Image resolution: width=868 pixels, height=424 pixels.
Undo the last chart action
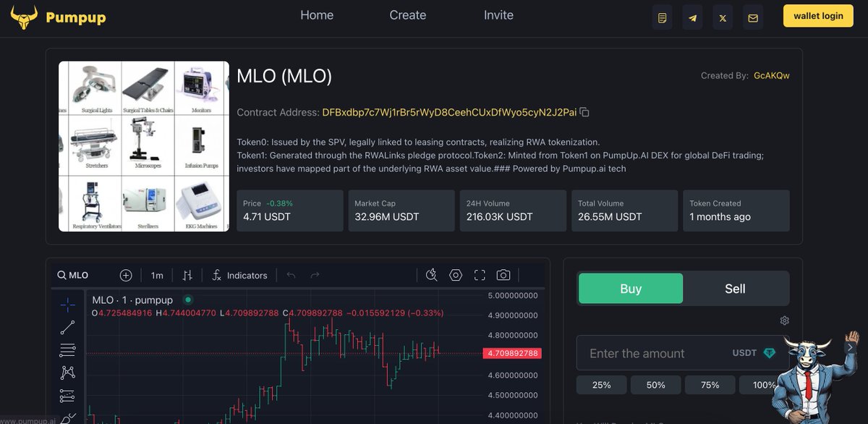tap(292, 275)
